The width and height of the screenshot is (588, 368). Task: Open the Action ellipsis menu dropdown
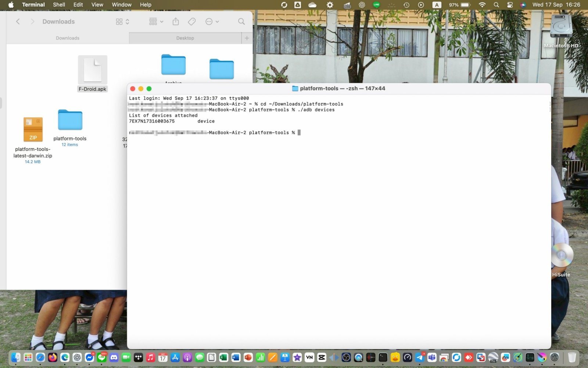click(x=212, y=22)
